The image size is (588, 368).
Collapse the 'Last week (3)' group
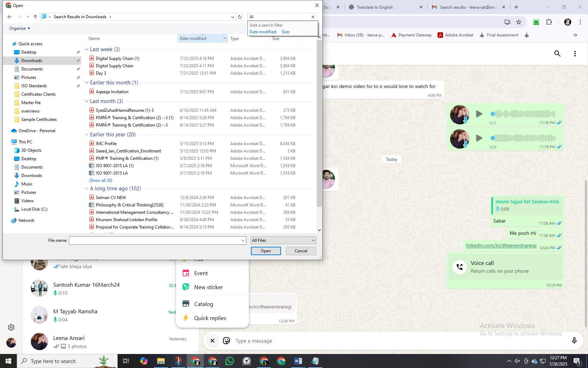(x=86, y=49)
